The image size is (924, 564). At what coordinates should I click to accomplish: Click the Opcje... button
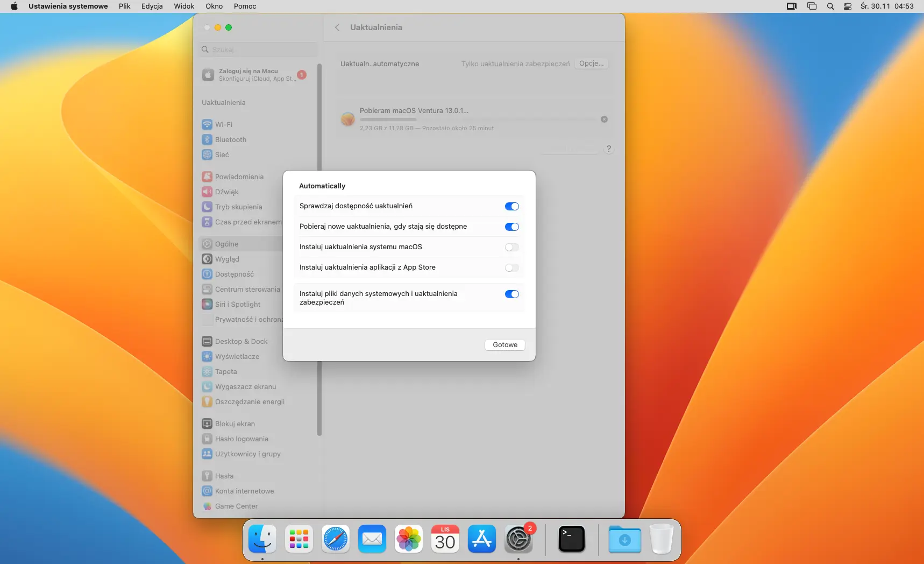tap(591, 64)
